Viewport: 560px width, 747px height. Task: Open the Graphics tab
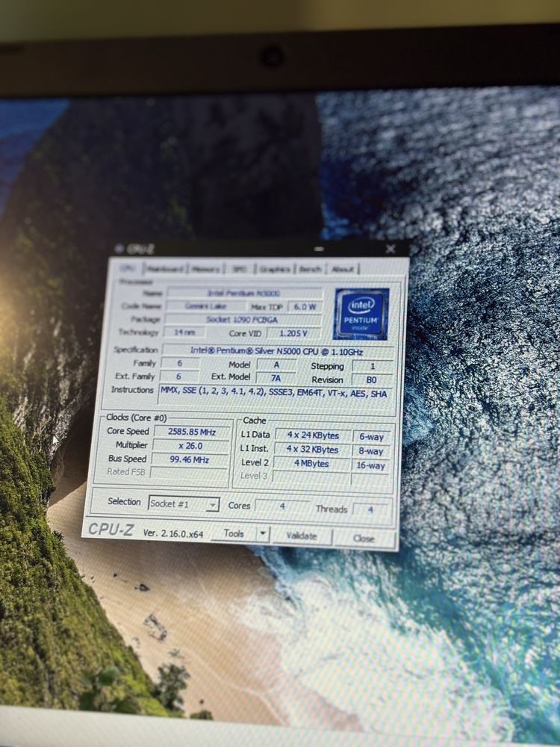point(275,270)
